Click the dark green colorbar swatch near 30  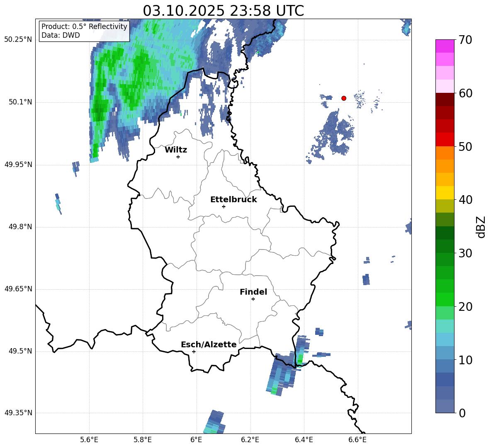pyautogui.click(x=445, y=246)
